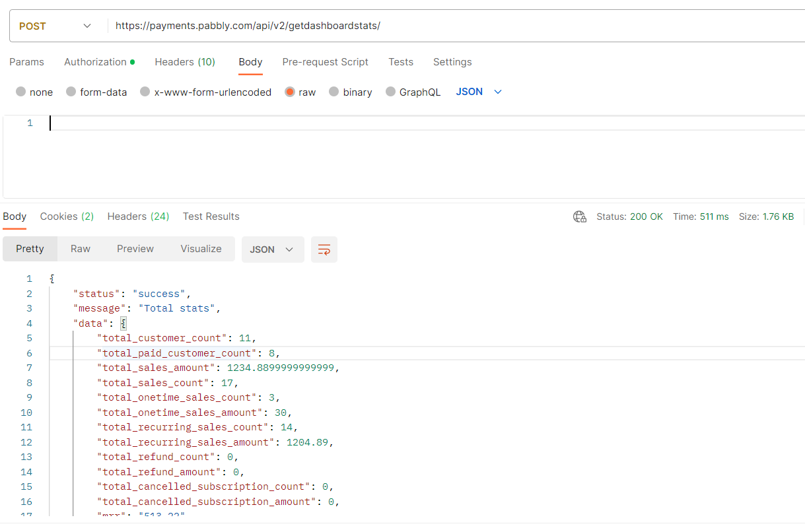Open the Settings tab

click(x=452, y=62)
